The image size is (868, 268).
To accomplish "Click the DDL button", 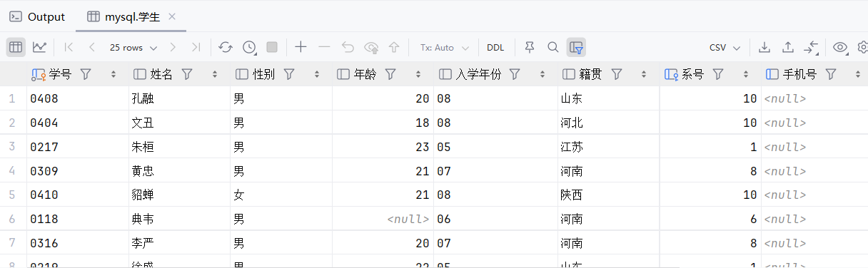I will click(495, 47).
